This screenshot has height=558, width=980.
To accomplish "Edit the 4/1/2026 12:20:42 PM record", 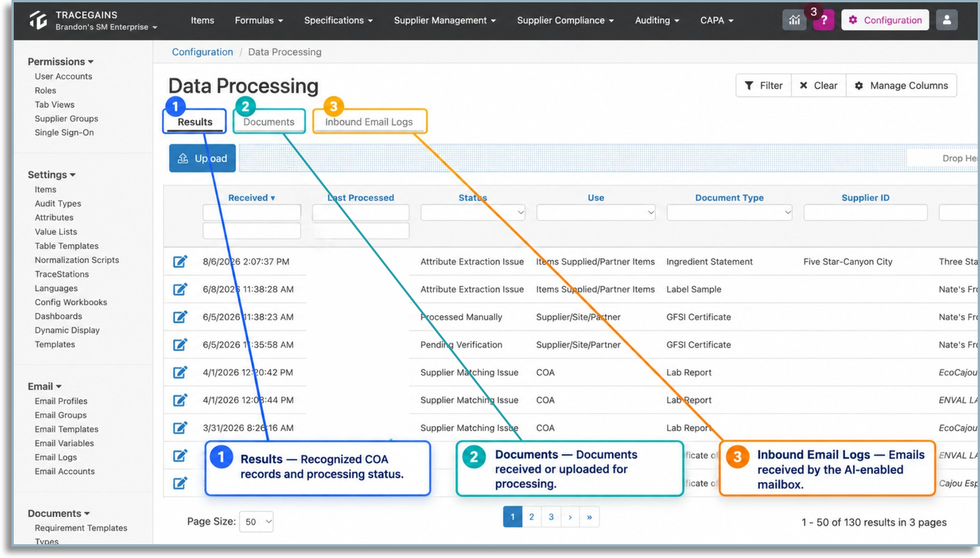I will 180,372.
